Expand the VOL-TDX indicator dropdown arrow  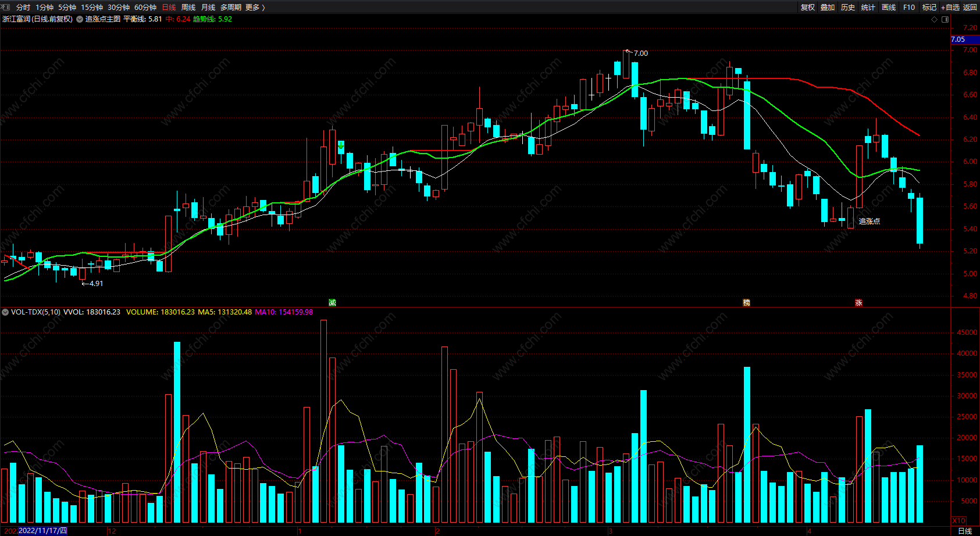(5, 312)
